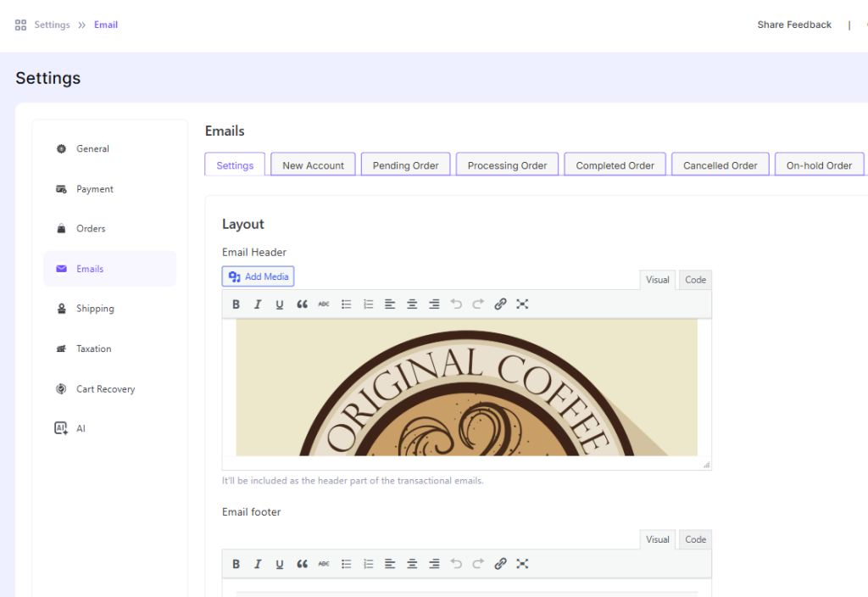Align left in Email footer editor

tap(390, 564)
